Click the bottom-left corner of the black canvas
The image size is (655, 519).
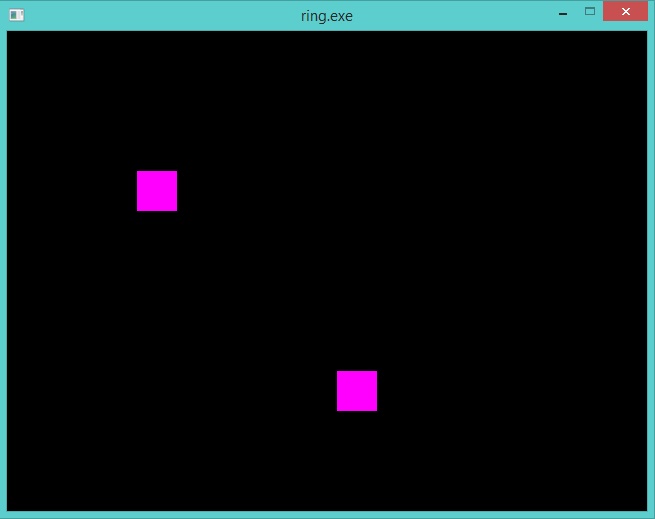tap(10, 507)
